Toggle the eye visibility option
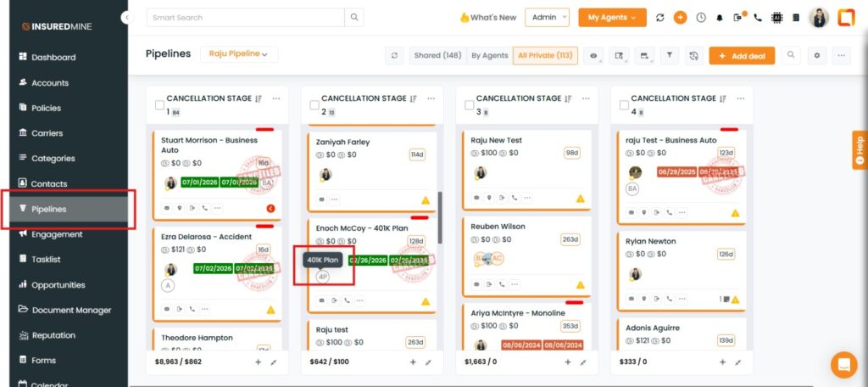 click(593, 55)
